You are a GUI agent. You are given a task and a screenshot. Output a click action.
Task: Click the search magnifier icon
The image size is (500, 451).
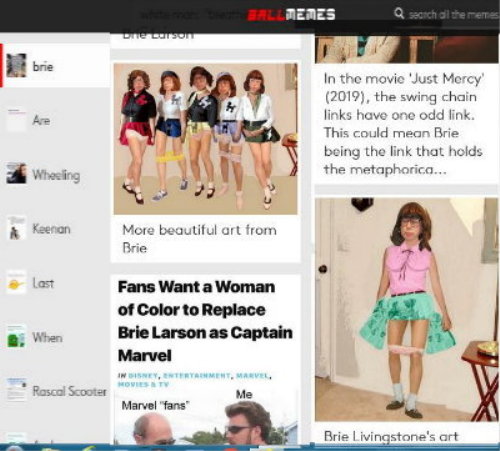[399, 14]
